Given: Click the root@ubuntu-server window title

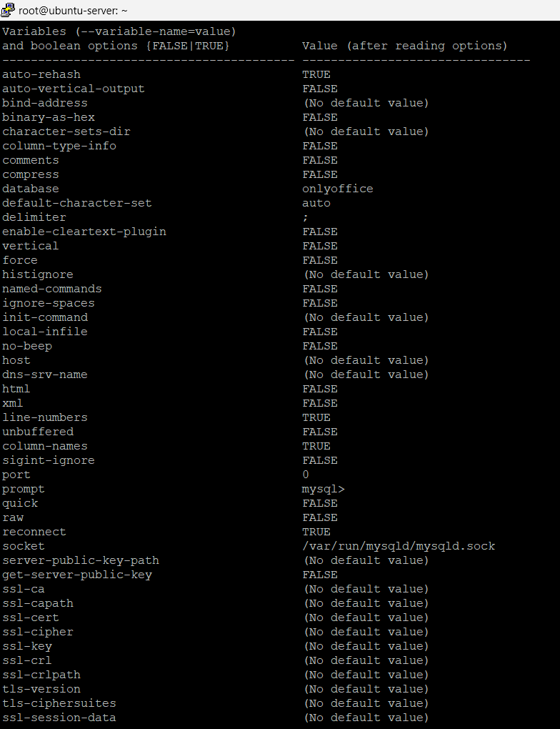Looking at the screenshot, I should (x=73, y=10).
